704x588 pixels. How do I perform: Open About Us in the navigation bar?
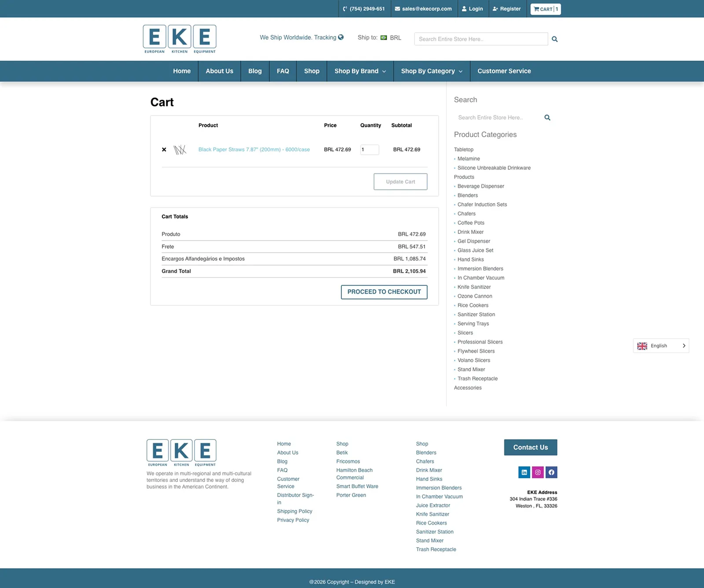(220, 71)
